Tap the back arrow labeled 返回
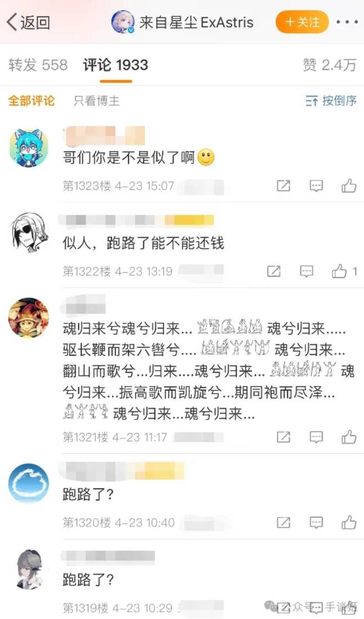The image size is (364, 619). [28, 22]
